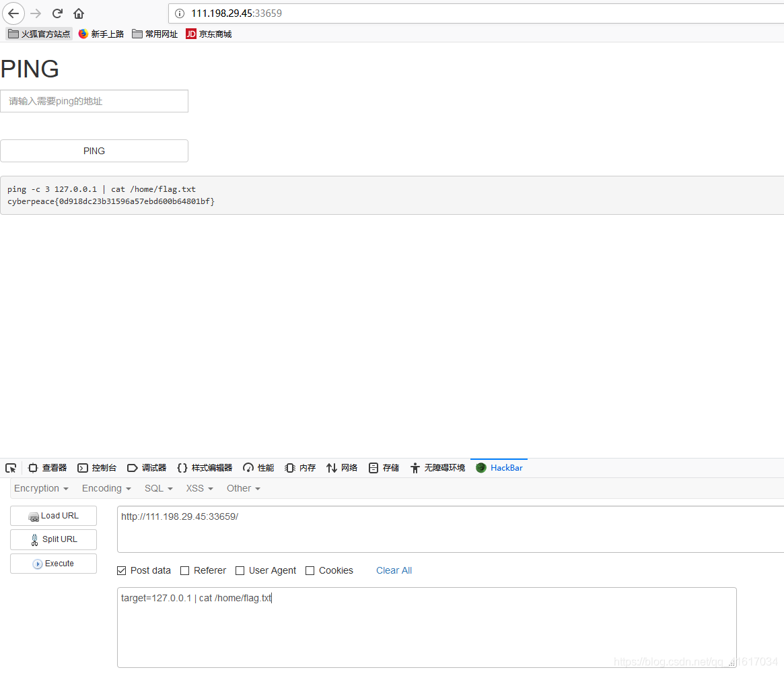Open the 新手上路 Firefox bookmark
The image size is (784, 674).
(101, 34)
